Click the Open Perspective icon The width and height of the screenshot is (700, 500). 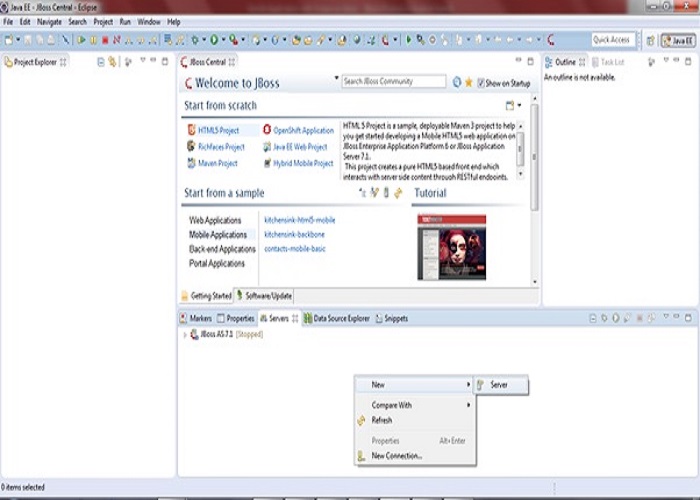[x=651, y=40]
